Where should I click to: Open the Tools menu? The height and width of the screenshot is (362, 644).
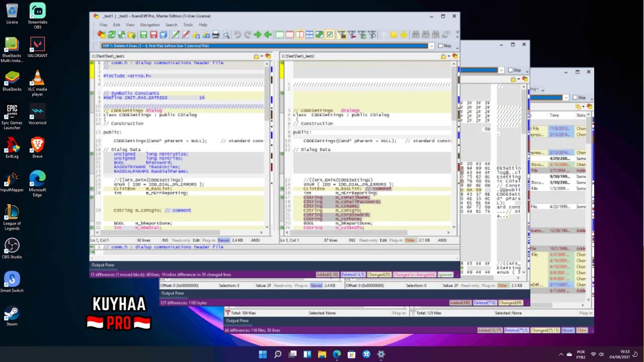(188, 25)
